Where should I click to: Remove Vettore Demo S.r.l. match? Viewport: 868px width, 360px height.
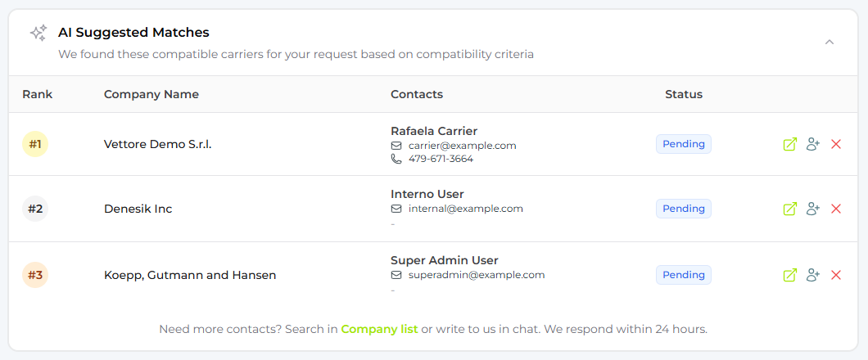pyautogui.click(x=836, y=144)
